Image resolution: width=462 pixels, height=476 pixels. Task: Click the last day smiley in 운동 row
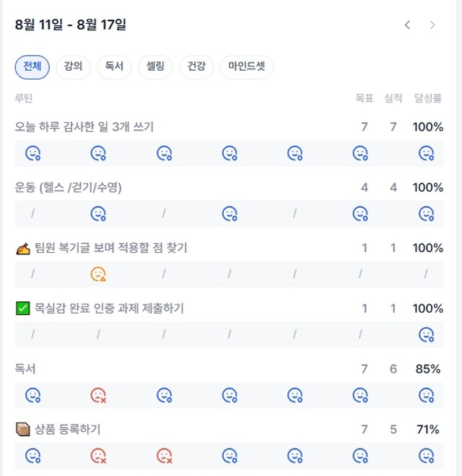[426, 213]
